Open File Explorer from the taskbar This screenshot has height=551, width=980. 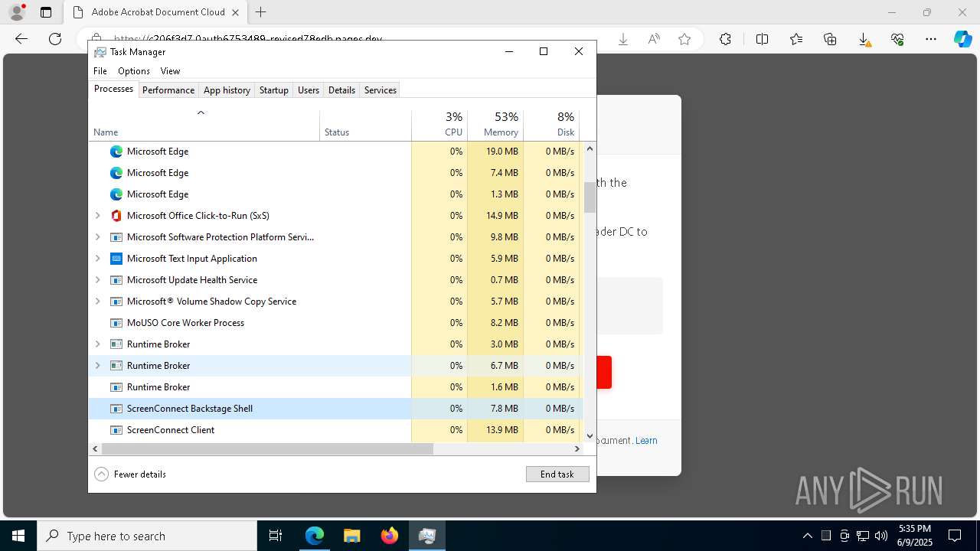[352, 536]
